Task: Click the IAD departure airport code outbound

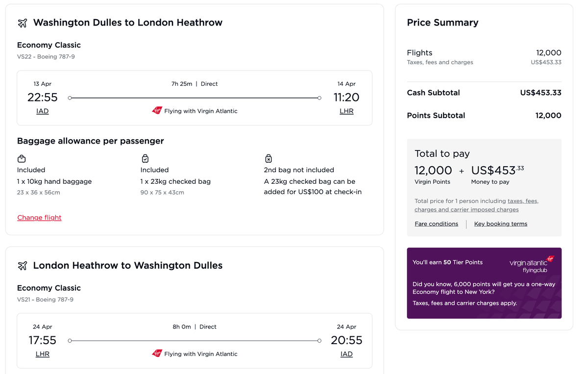Action: pyautogui.click(x=43, y=111)
